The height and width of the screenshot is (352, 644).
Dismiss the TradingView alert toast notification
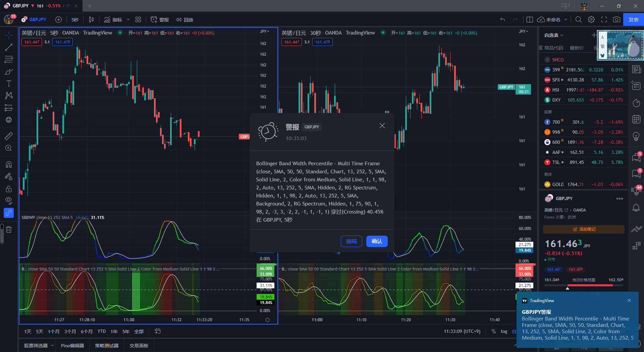pyautogui.click(x=629, y=300)
